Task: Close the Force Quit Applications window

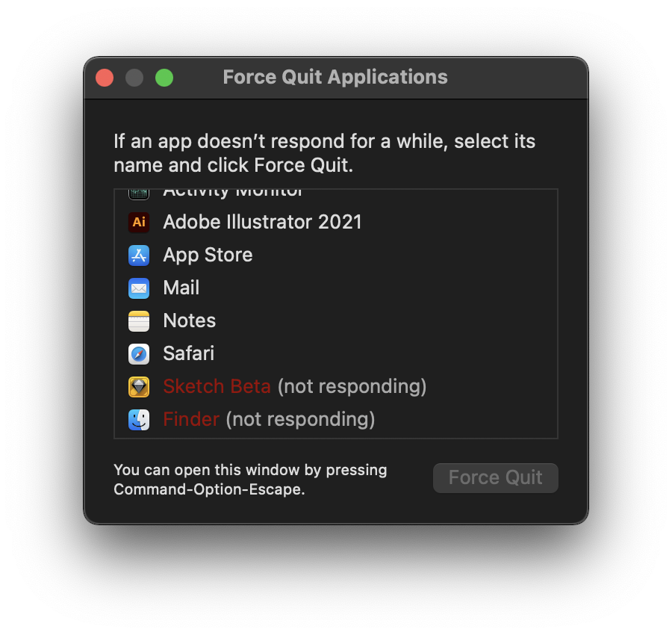Action: (105, 78)
